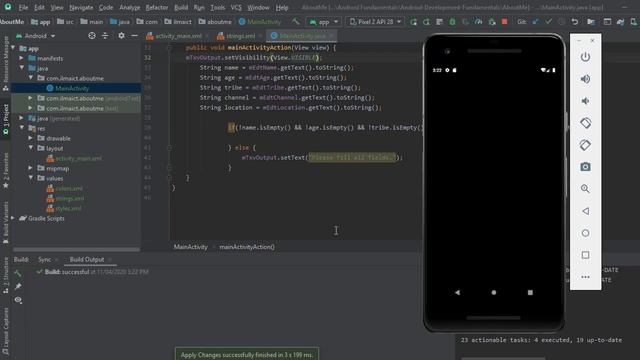Click the emulator panel Back triangle icon
640x360 pixels.
pos(585,211)
